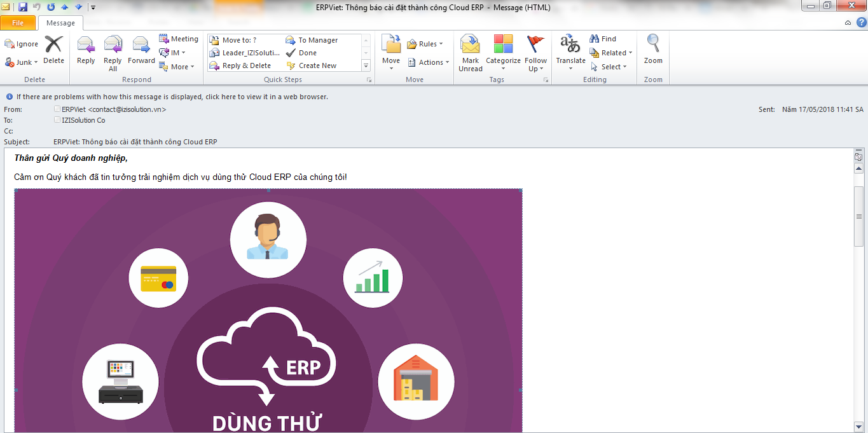868x433 pixels.
Task: Reply with a Meeting request
Action: click(x=179, y=39)
